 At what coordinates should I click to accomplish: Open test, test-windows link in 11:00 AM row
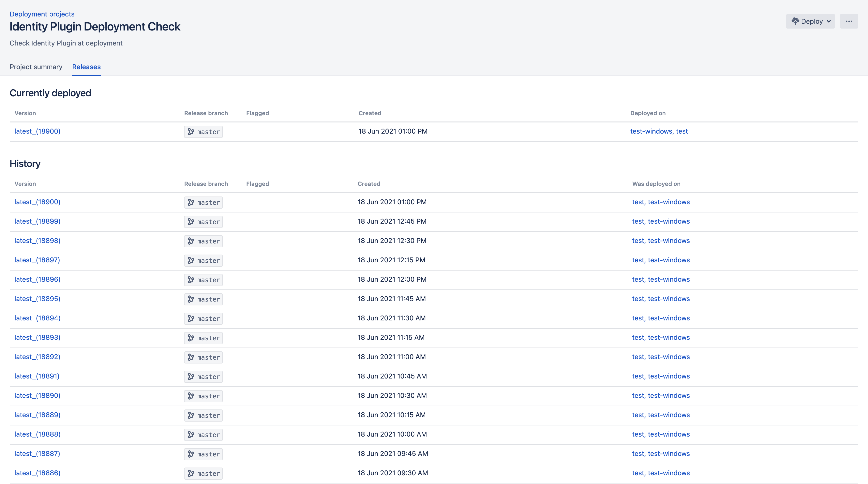661,357
